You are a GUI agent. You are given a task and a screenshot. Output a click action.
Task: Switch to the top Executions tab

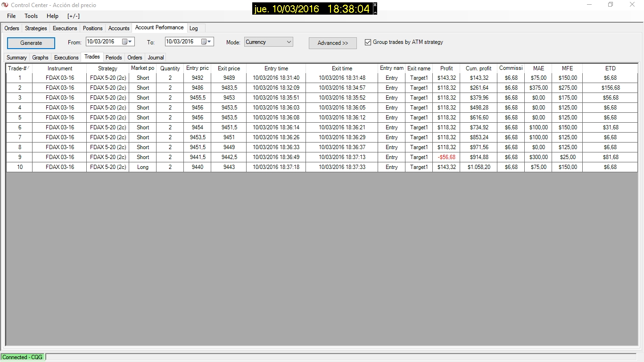65,28
